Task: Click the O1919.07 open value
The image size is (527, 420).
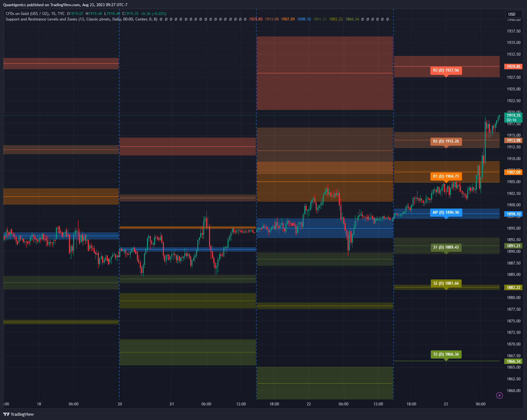Action: click(75, 14)
